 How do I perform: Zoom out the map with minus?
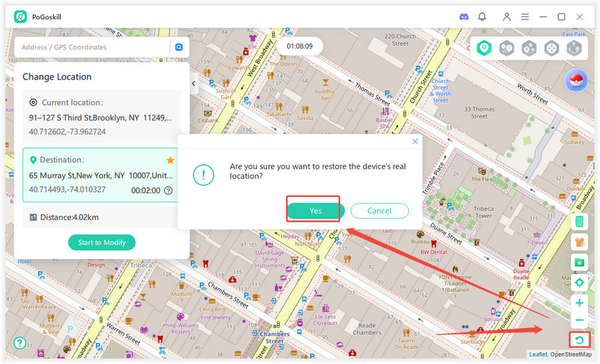pyautogui.click(x=579, y=320)
